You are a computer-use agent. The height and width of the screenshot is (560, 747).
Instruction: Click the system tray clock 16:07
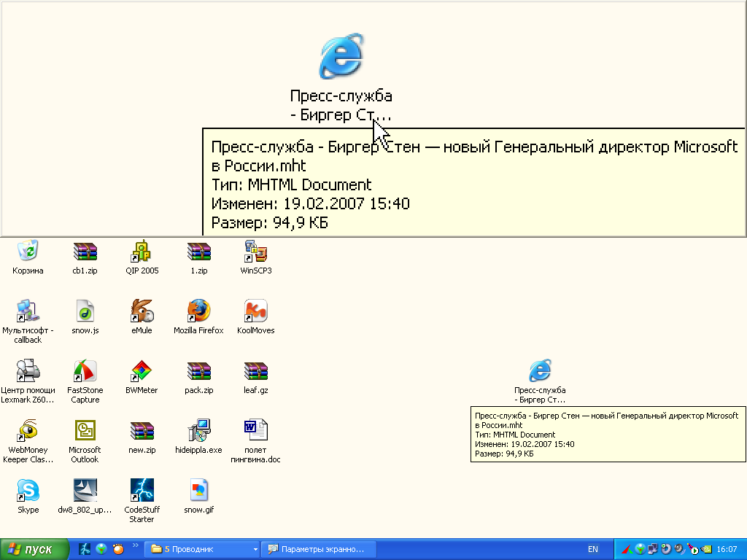coord(727,549)
